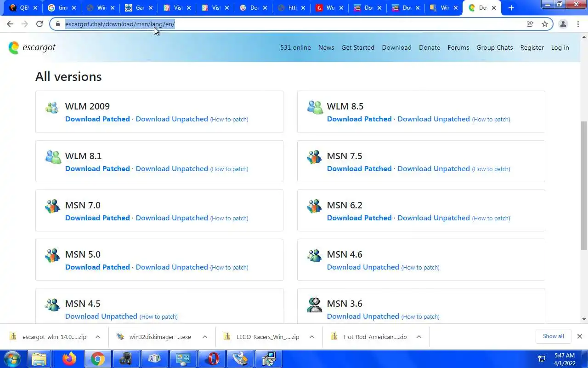This screenshot has height=368, width=588.
Task: Close the active escargot download tab
Action: (x=494, y=8)
